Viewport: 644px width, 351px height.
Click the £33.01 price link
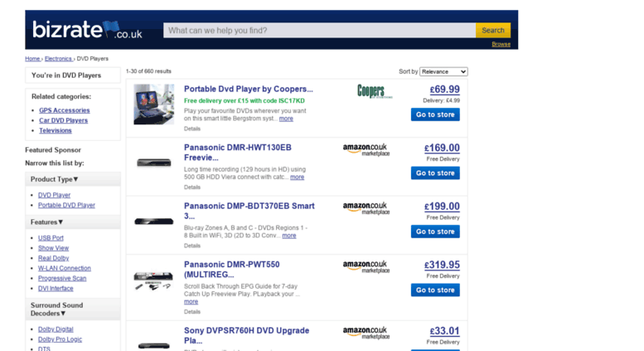pos(445,331)
